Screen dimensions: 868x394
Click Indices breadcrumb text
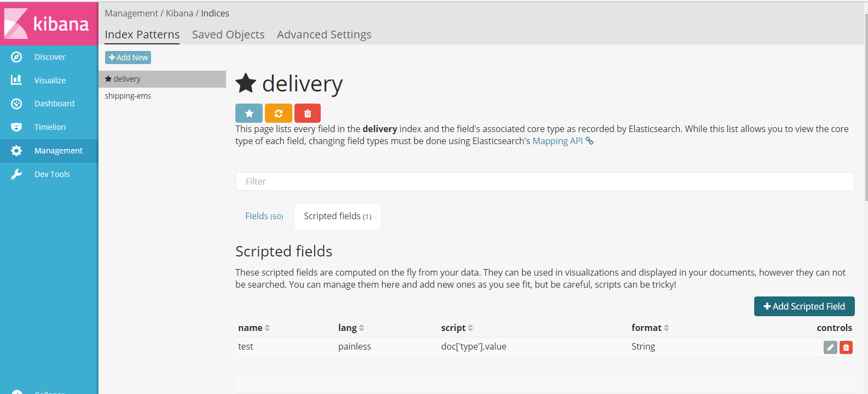pyautogui.click(x=215, y=13)
